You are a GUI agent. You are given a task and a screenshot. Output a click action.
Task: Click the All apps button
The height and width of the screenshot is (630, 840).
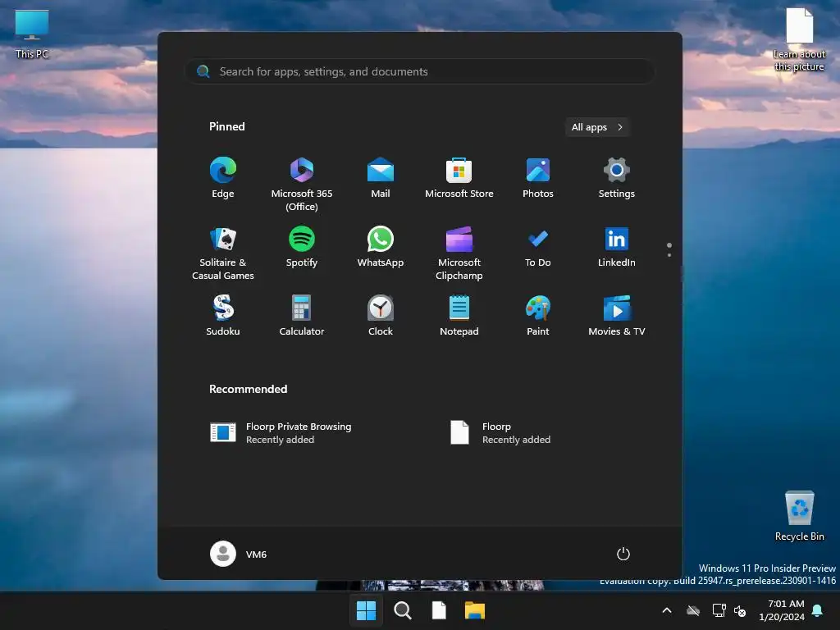[597, 127]
